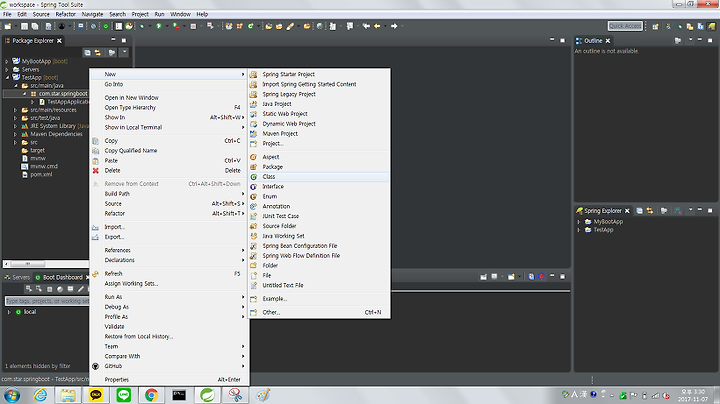The image size is (720, 404).
Task: Select Class in the New submenu
Action: [319, 177]
